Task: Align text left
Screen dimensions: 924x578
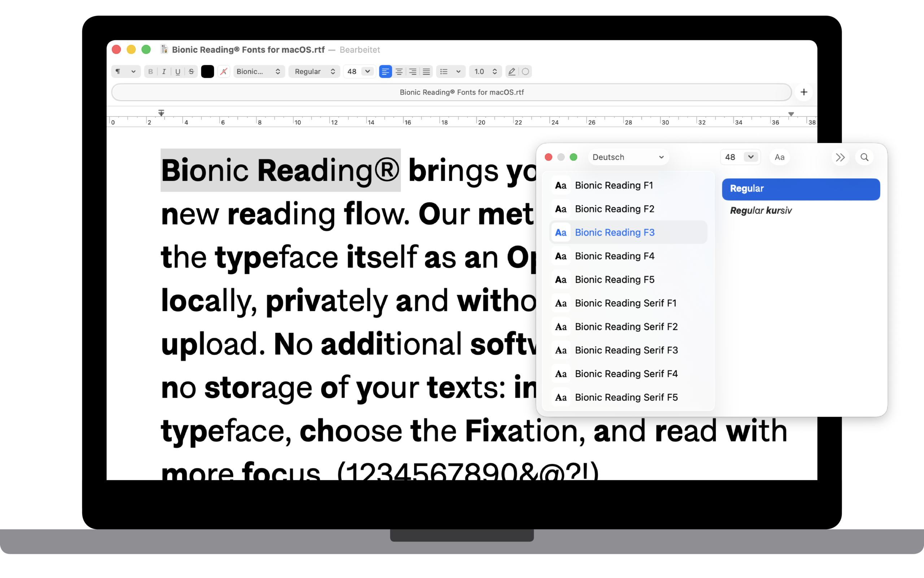Action: [x=385, y=72]
